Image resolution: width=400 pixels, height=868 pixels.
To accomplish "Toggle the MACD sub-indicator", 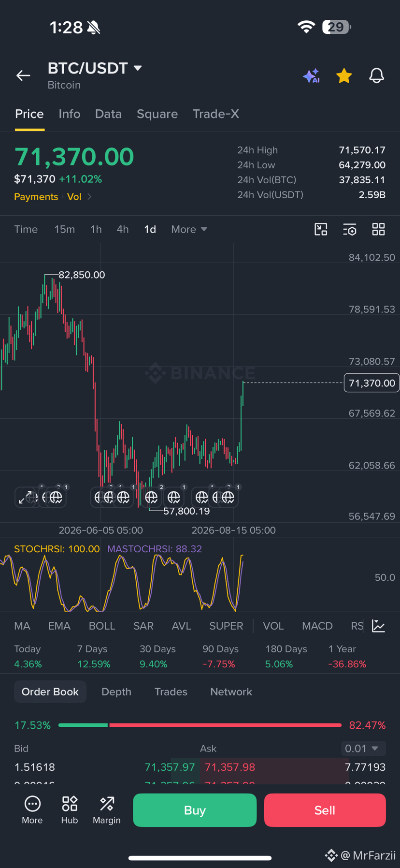I will [x=317, y=626].
